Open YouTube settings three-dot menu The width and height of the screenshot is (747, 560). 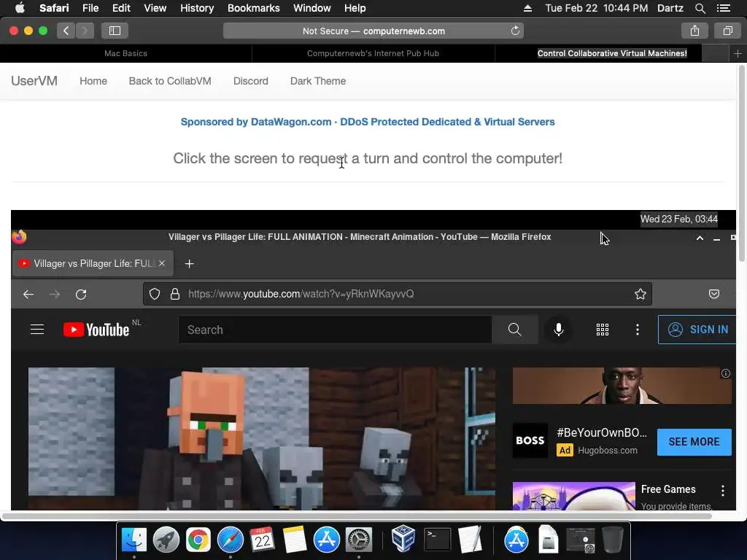[x=638, y=330]
